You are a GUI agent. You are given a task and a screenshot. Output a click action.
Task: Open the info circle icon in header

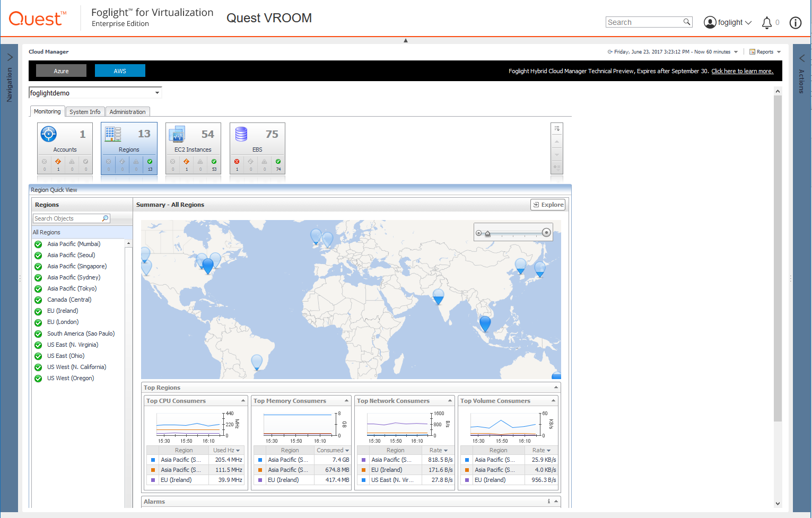click(x=795, y=22)
